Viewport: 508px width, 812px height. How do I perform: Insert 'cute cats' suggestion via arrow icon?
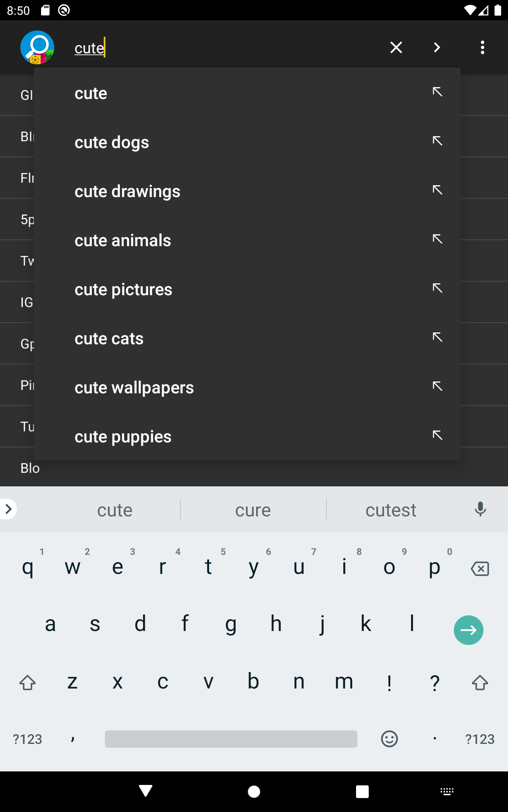(x=437, y=337)
